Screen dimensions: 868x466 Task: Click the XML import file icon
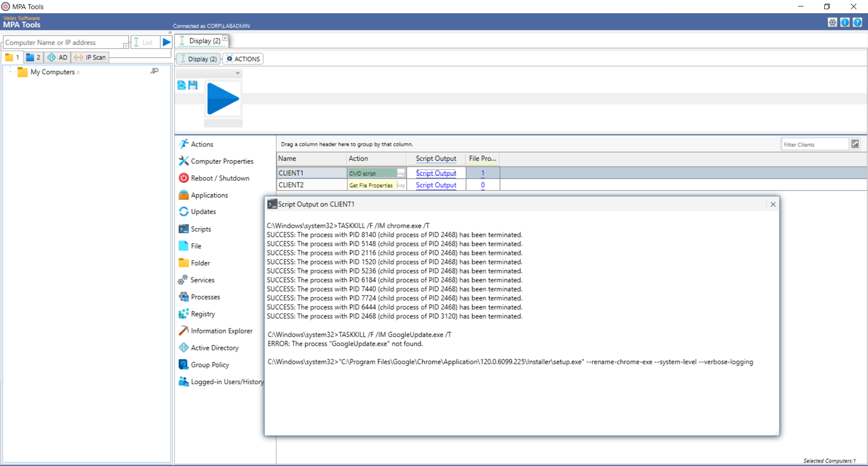[181, 85]
